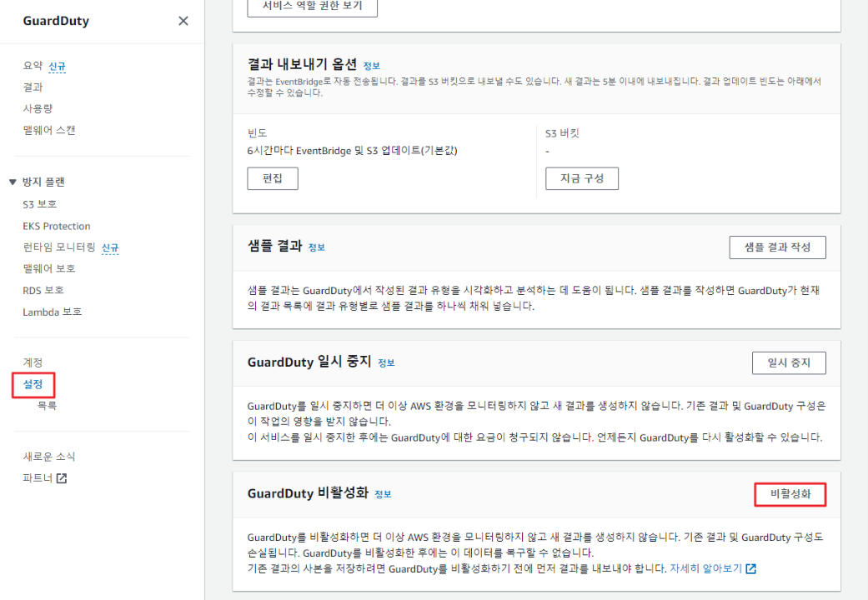The image size is (868, 600).
Task: Open S3 보호 page
Action: pyautogui.click(x=40, y=204)
